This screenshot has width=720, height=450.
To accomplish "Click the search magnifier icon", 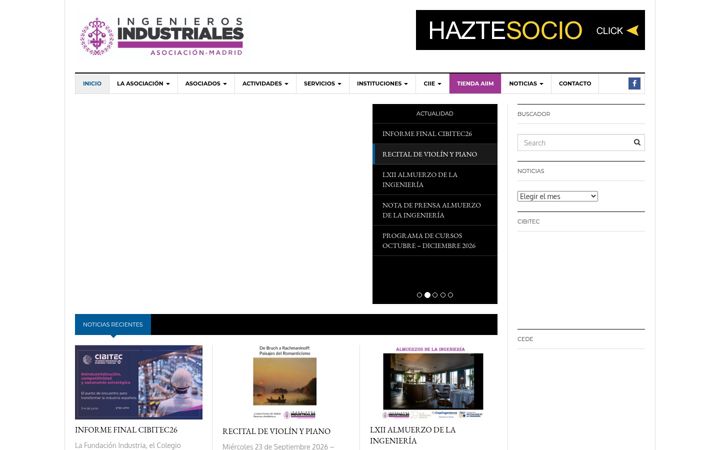I will pyautogui.click(x=637, y=142).
